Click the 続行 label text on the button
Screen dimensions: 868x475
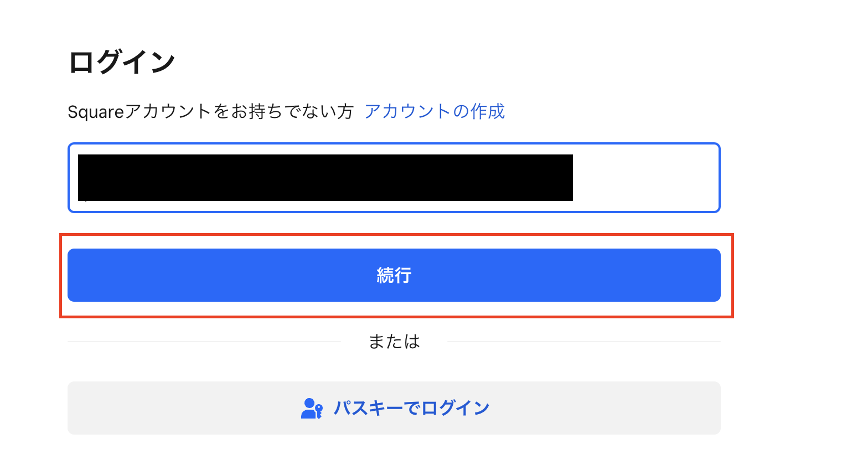point(394,275)
